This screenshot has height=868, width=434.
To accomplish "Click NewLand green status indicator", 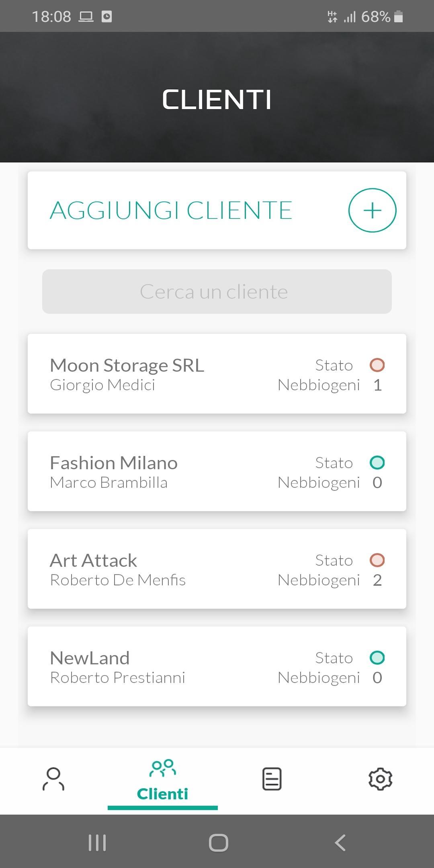I will tap(377, 658).
